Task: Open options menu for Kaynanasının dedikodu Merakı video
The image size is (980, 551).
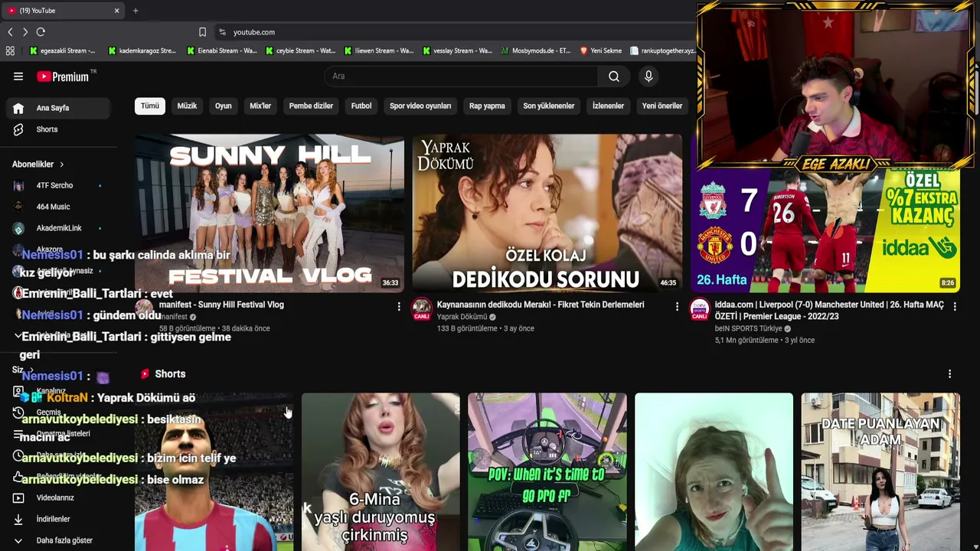Action: [677, 306]
